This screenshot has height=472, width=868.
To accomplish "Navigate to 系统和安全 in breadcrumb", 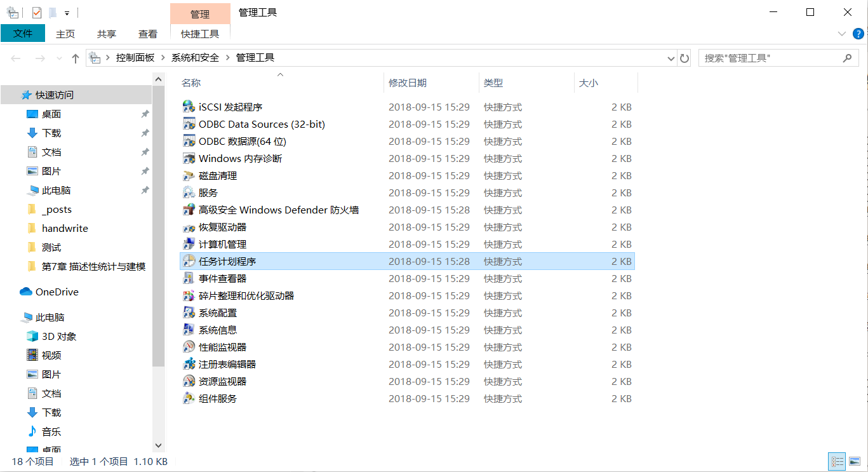I will coord(195,58).
